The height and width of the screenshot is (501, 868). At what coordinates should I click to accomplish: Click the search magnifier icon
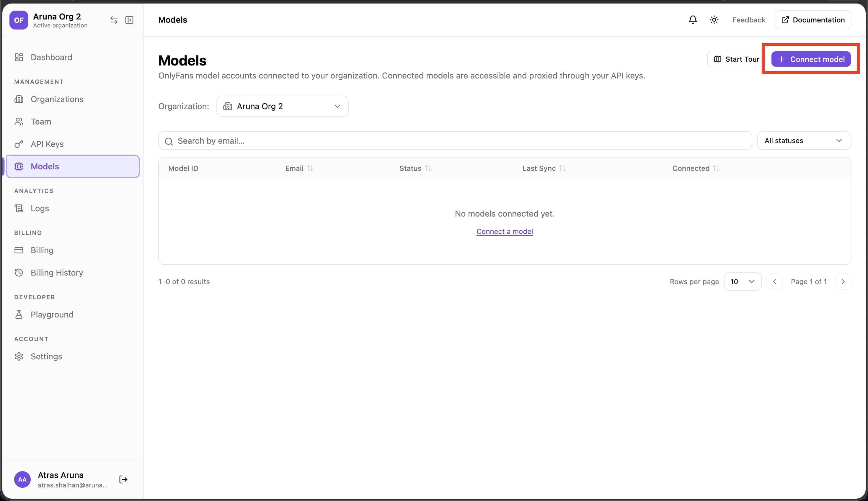tap(169, 141)
